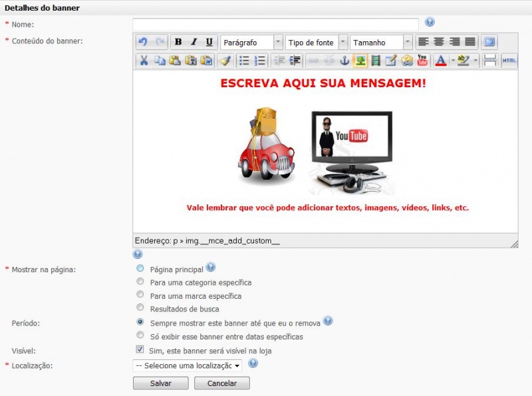Click the insert media film icon
Screen dimensions: 532x396
pos(376,61)
